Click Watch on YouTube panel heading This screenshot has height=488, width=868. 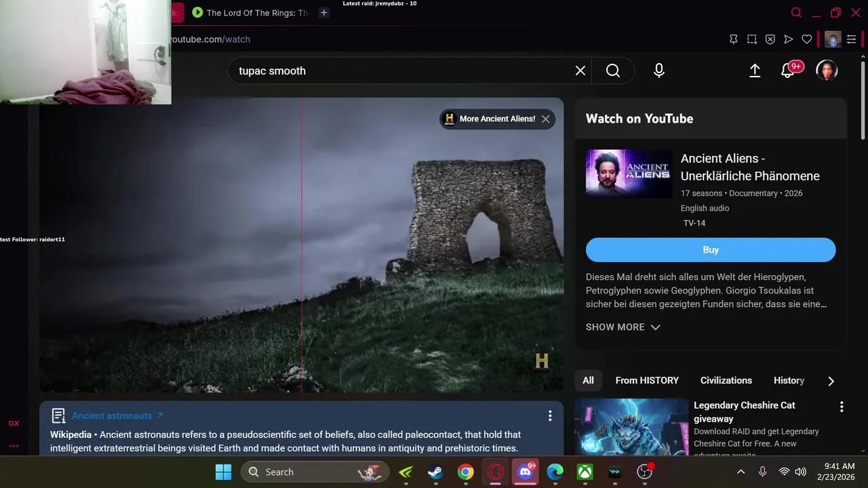point(639,119)
